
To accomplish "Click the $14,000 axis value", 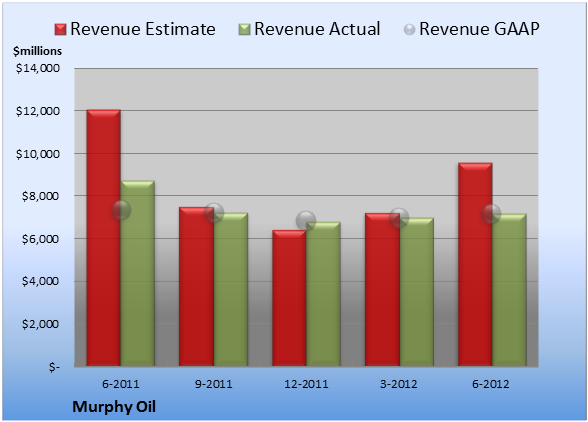I will point(38,68).
